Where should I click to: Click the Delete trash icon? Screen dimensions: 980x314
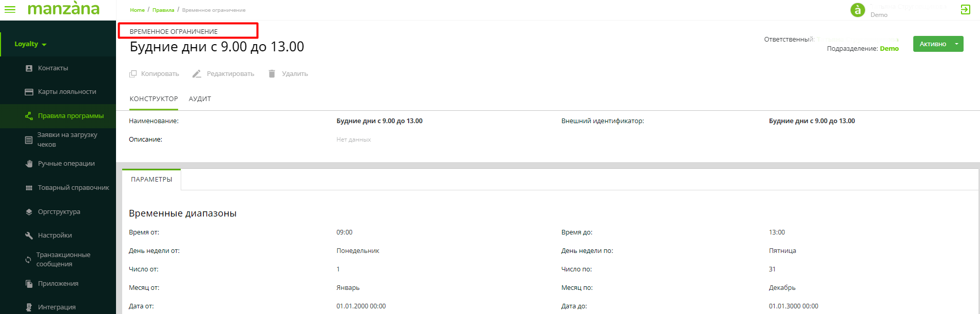(272, 74)
